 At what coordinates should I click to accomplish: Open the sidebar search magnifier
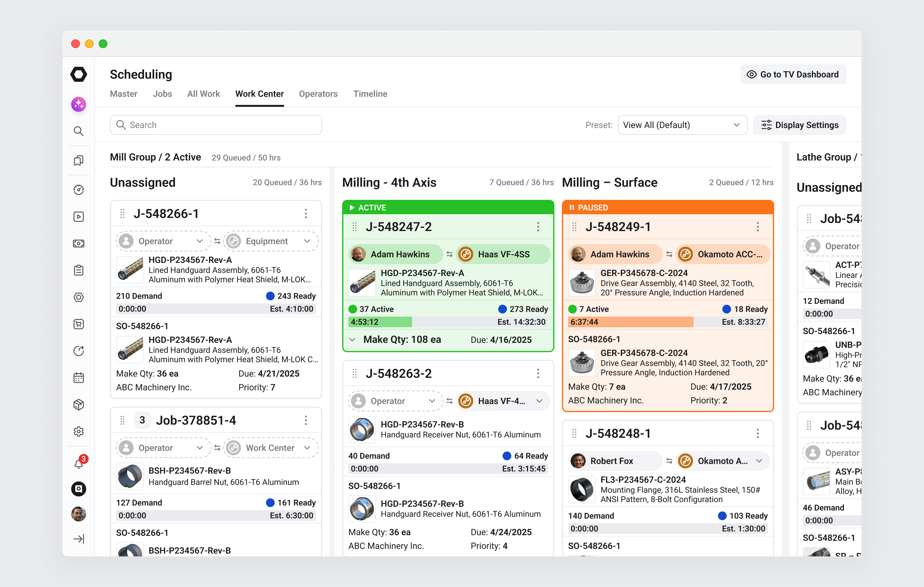pyautogui.click(x=79, y=131)
